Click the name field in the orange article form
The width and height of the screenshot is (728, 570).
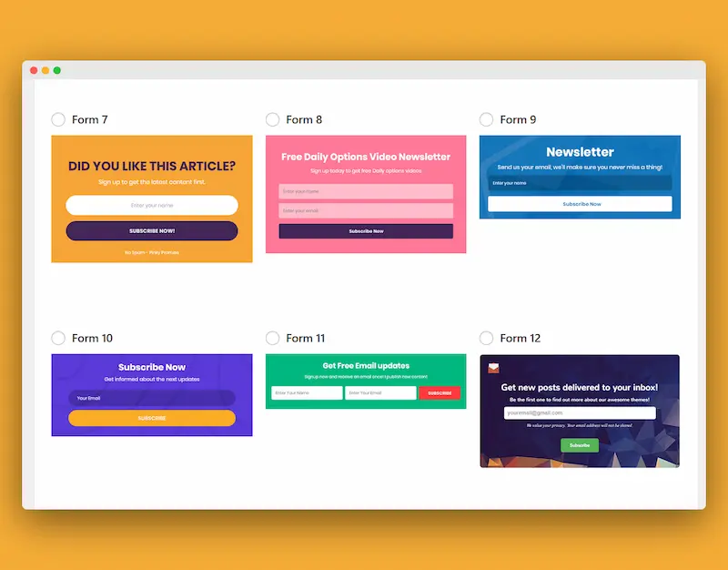151,205
